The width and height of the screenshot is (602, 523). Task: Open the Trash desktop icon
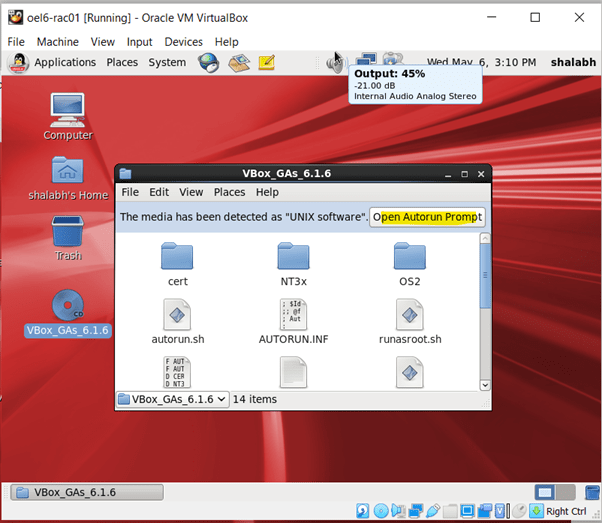(67, 232)
